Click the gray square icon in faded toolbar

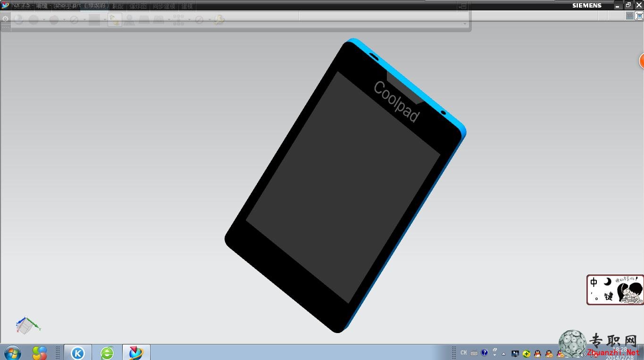pyautogui.click(x=94, y=20)
